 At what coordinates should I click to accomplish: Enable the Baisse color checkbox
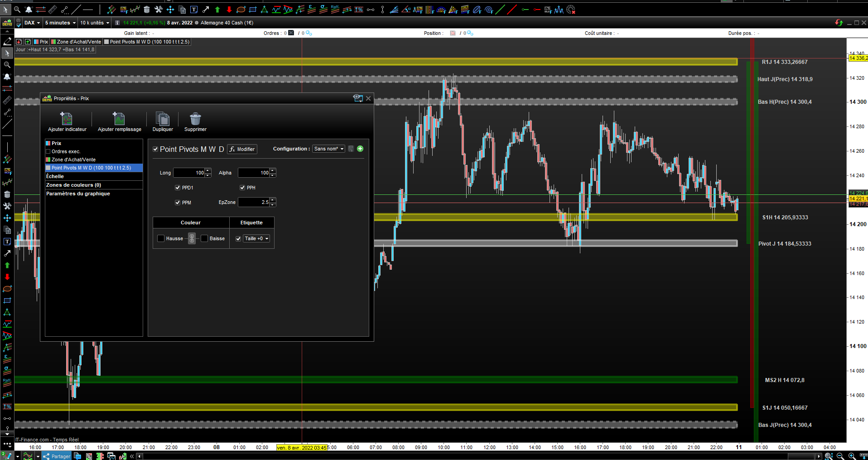(x=204, y=238)
